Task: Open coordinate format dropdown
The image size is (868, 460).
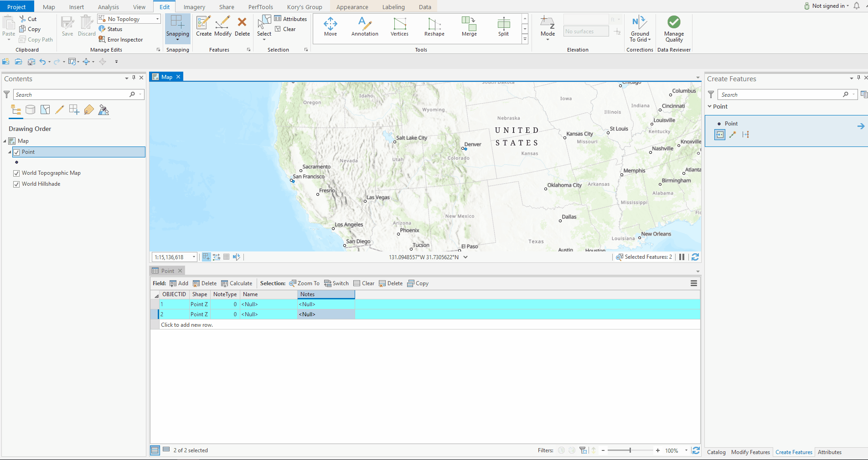Action: click(465, 257)
